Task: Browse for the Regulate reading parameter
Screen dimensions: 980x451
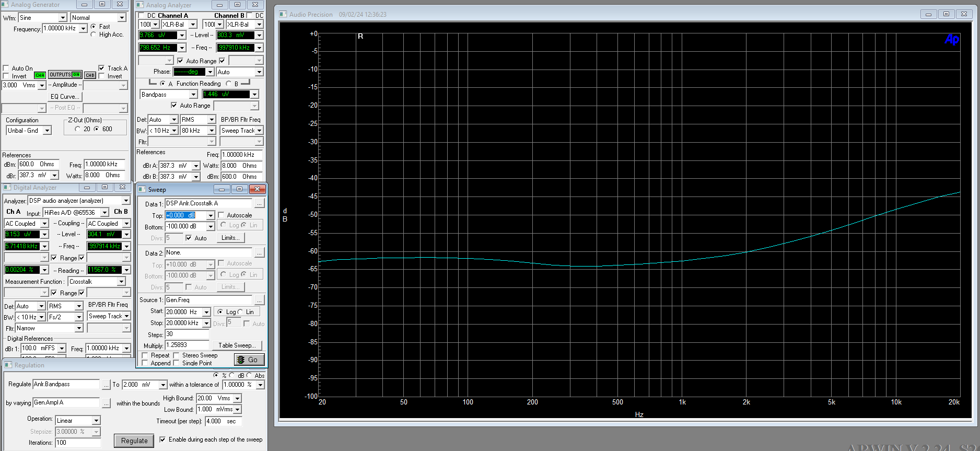Action: 106,385
